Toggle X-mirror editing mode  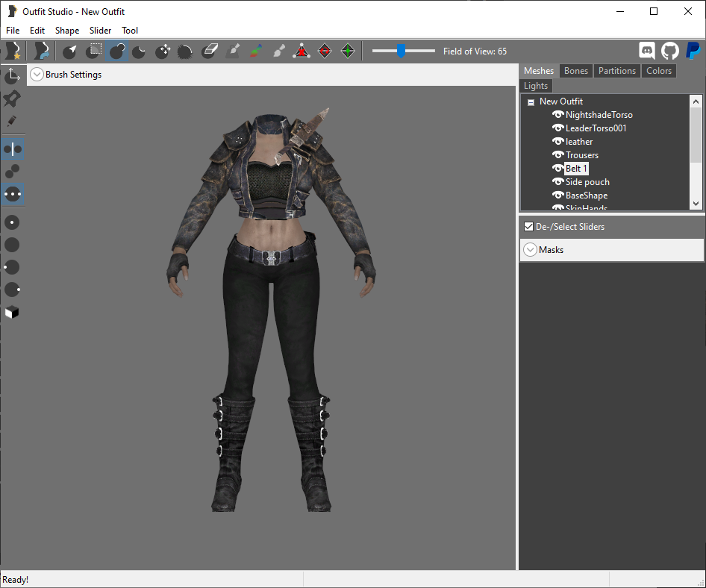click(x=13, y=149)
